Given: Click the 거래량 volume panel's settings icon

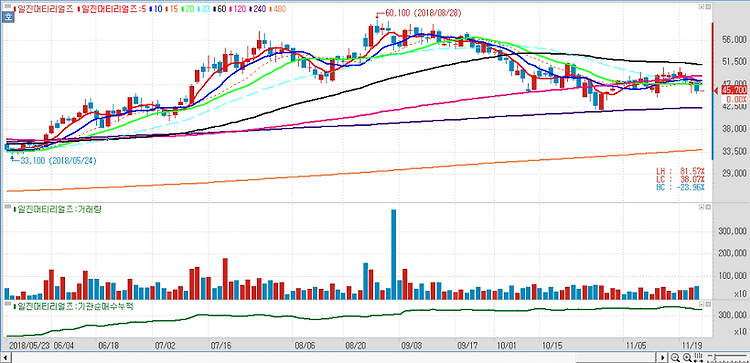Looking at the screenshot, I should [701, 207].
